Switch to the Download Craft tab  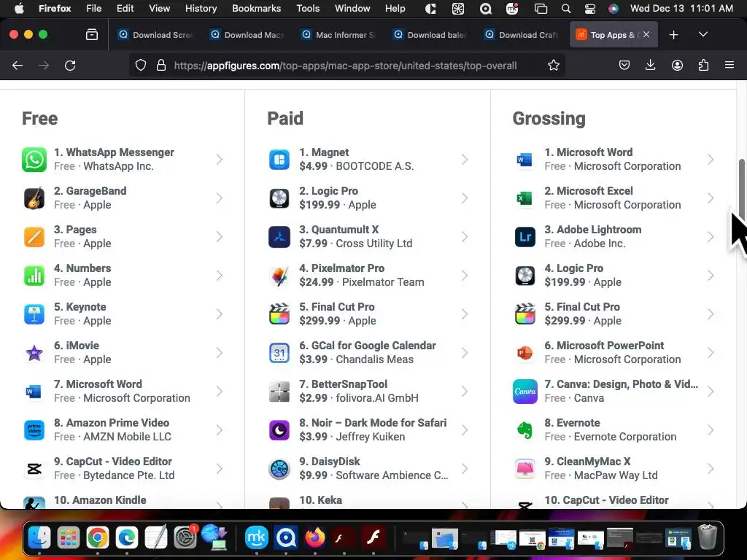pyautogui.click(x=522, y=35)
